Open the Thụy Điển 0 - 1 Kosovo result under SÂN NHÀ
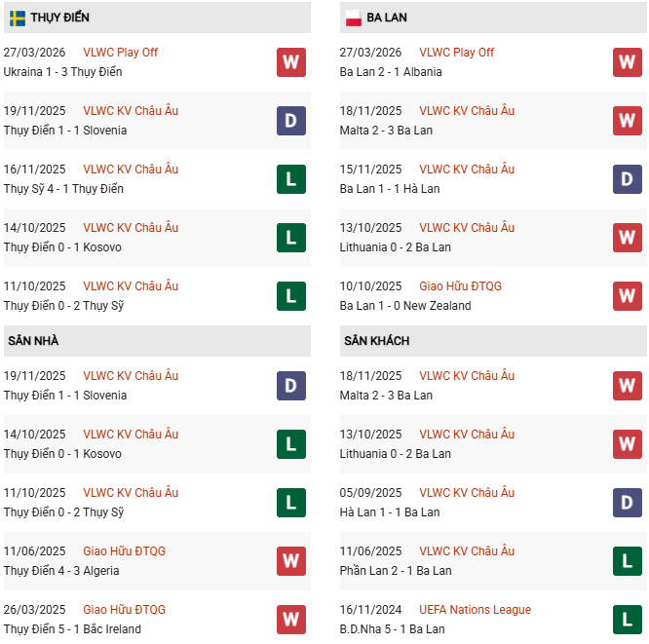The width and height of the screenshot is (649, 644). click(x=62, y=454)
